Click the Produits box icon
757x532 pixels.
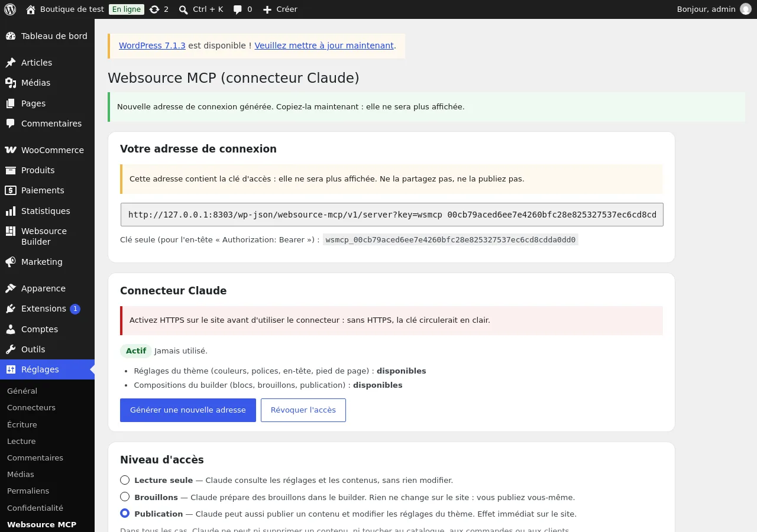(x=11, y=170)
